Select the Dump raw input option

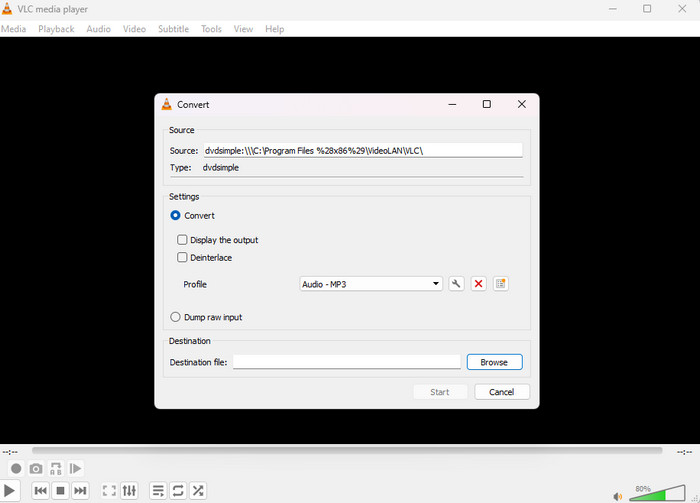pos(175,317)
